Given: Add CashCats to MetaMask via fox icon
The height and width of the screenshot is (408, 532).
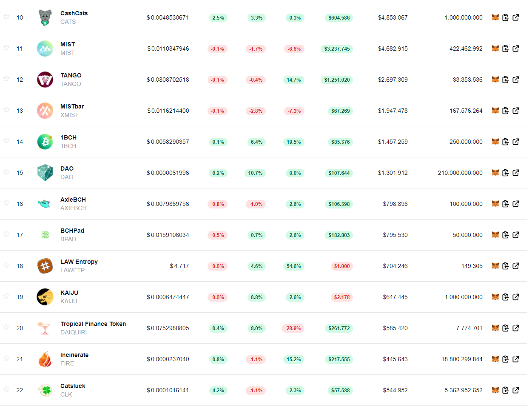Looking at the screenshot, I should 495,17.
